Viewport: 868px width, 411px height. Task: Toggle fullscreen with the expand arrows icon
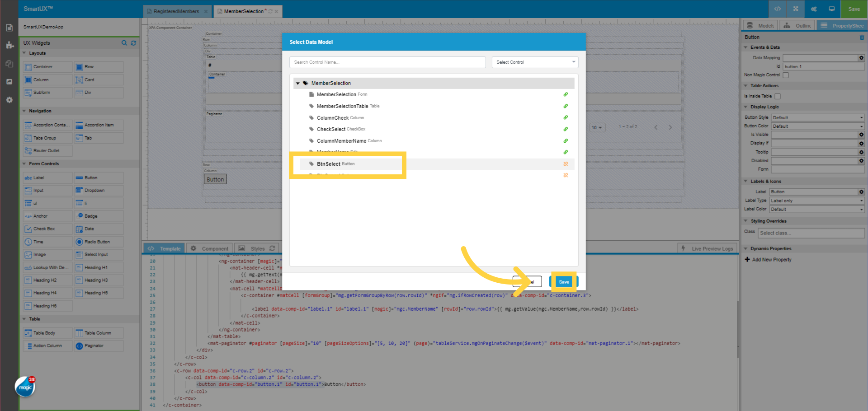795,9
